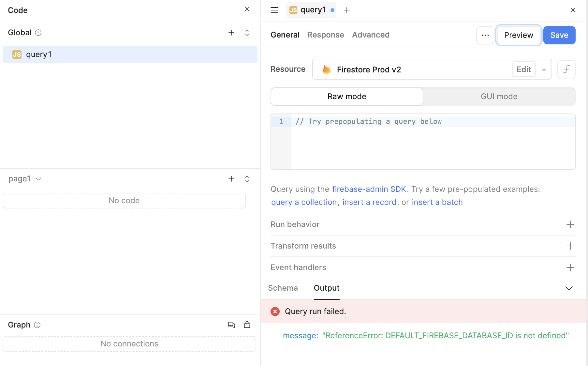Edit the Firestore resource
The width and height of the screenshot is (588, 366).
pos(524,69)
